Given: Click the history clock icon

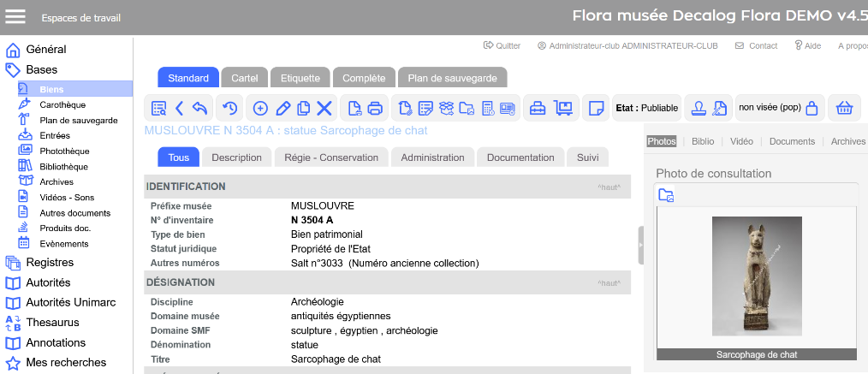Looking at the screenshot, I should (229, 108).
